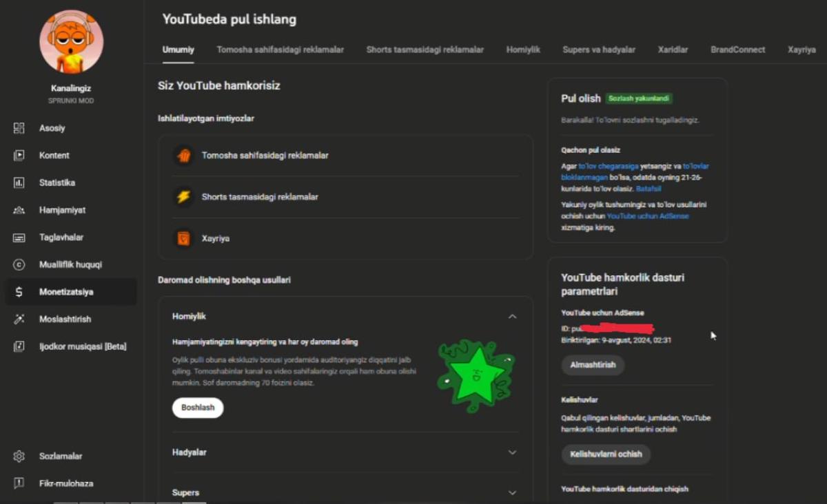Select the Umumiy tab
Screen dimensions: 827x504
pyautogui.click(x=178, y=50)
